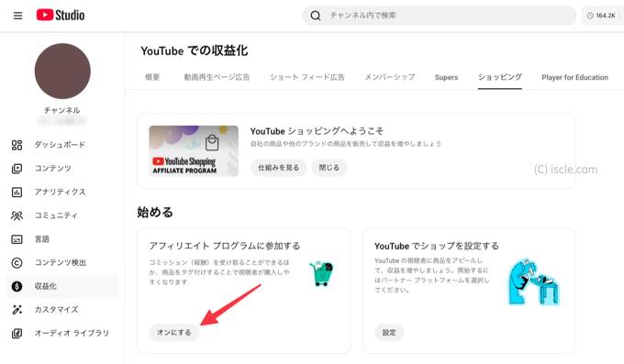Switch to the 動画再生ページ広告 tab
624x364 pixels.
[x=217, y=77]
